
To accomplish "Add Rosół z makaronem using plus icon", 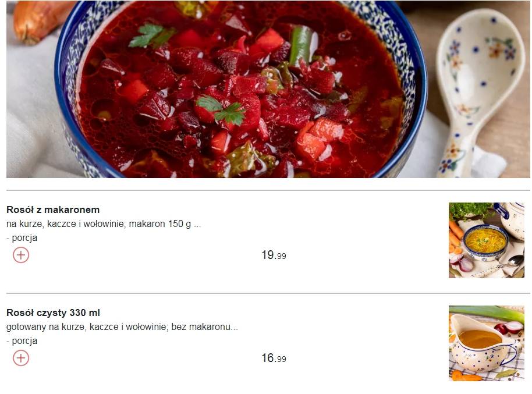I will tap(21, 255).
